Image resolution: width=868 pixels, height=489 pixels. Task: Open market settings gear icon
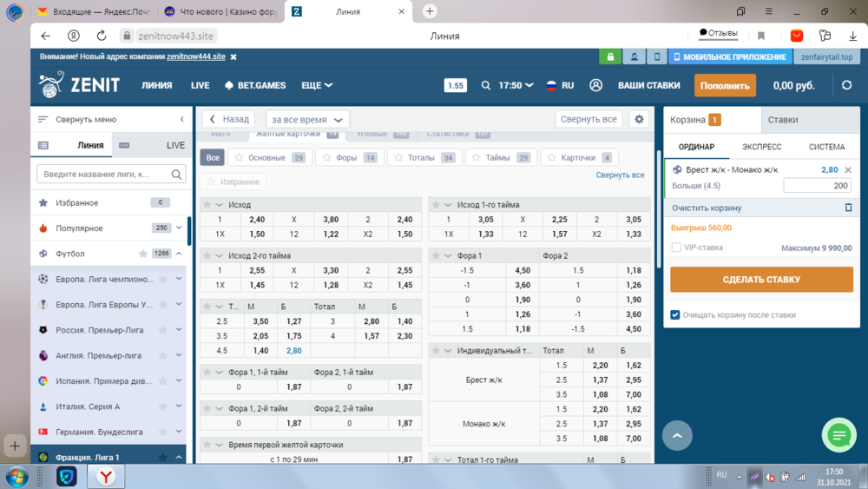[639, 119]
